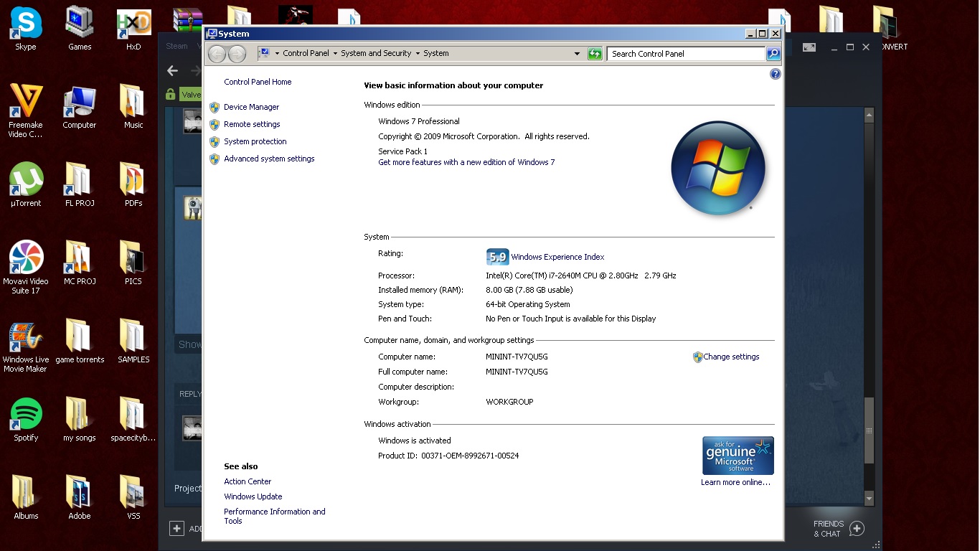Open Advanced system settings
This screenshot has height=551, width=980.
pyautogui.click(x=269, y=159)
